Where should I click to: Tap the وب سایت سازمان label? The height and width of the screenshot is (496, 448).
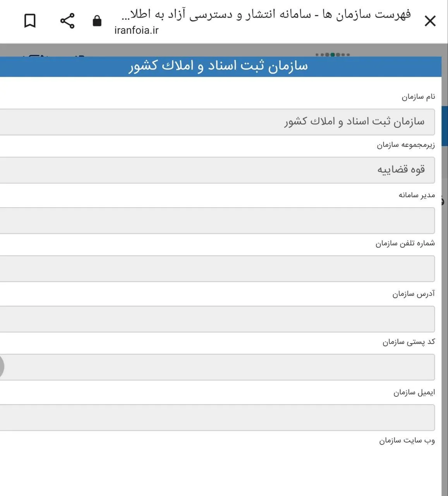(x=407, y=441)
